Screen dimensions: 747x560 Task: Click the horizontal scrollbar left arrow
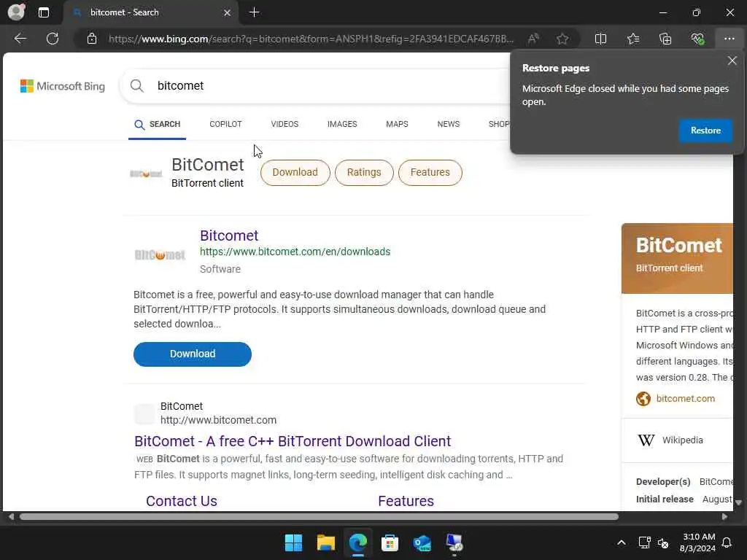pyautogui.click(x=10, y=517)
